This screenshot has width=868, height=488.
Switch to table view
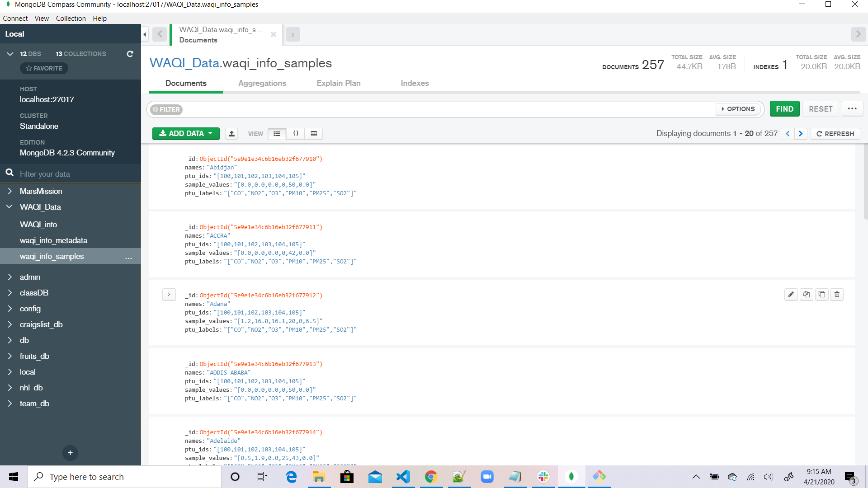(314, 134)
